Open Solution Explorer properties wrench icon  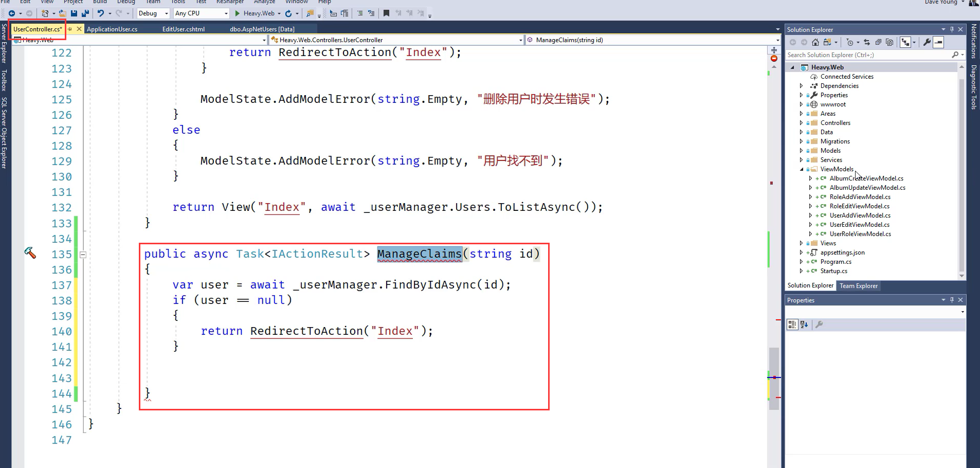click(x=927, y=42)
